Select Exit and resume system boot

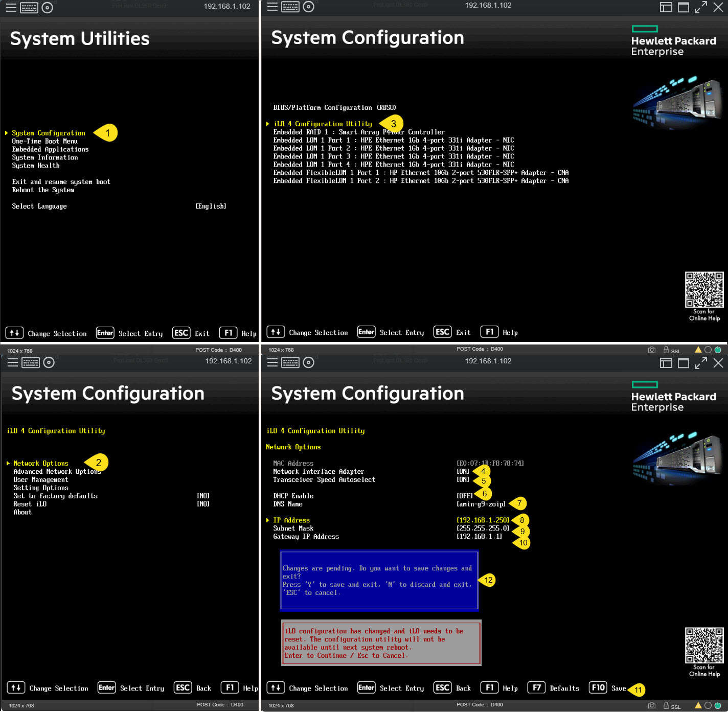click(x=61, y=182)
